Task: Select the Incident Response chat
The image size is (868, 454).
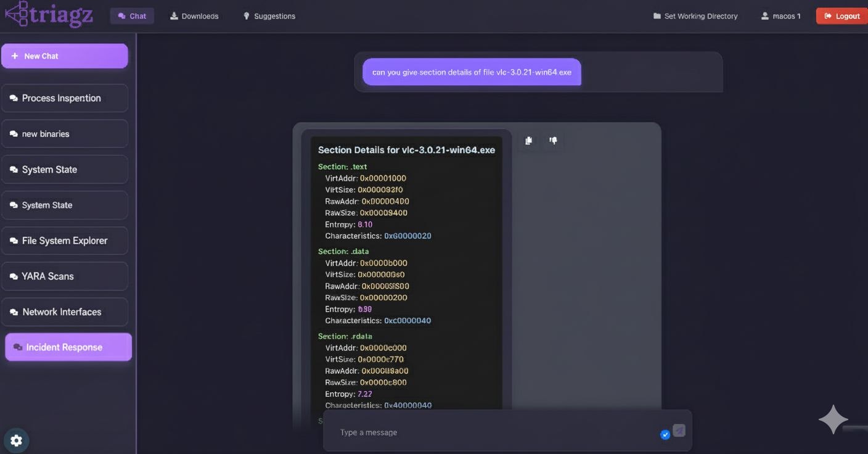Action: [x=68, y=347]
